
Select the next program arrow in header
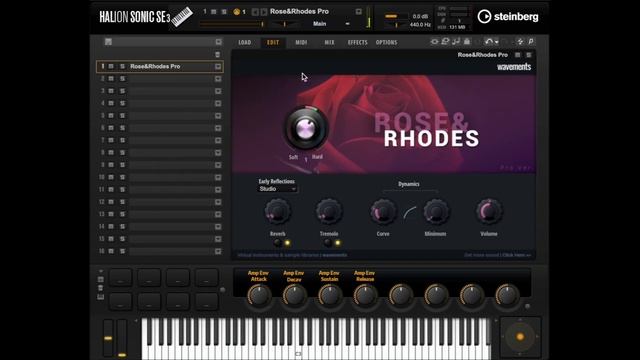point(264,12)
